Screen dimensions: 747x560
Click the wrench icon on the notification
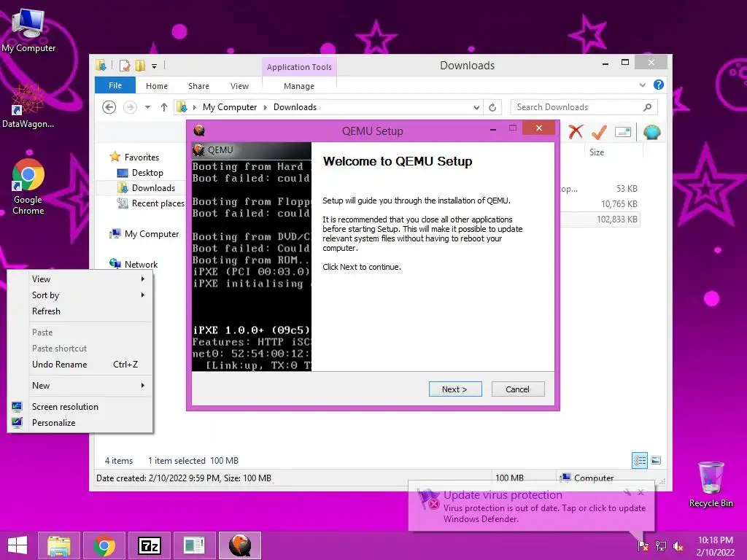tap(627, 492)
